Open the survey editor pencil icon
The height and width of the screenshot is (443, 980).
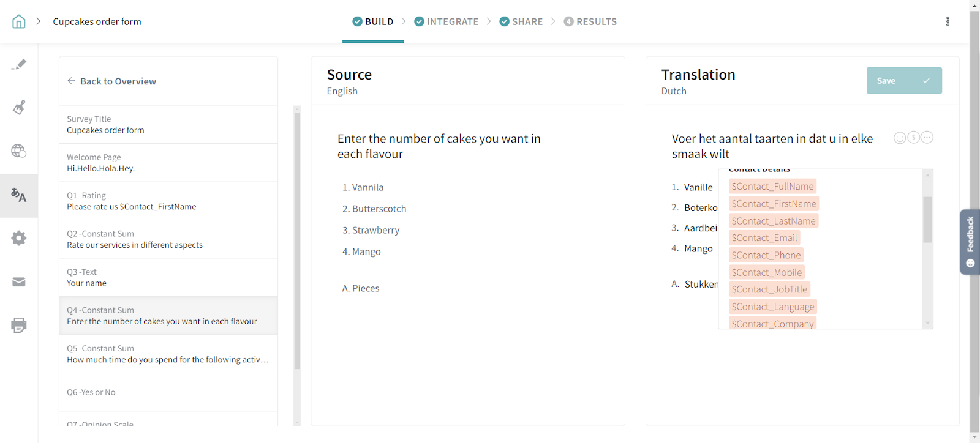[19, 65]
